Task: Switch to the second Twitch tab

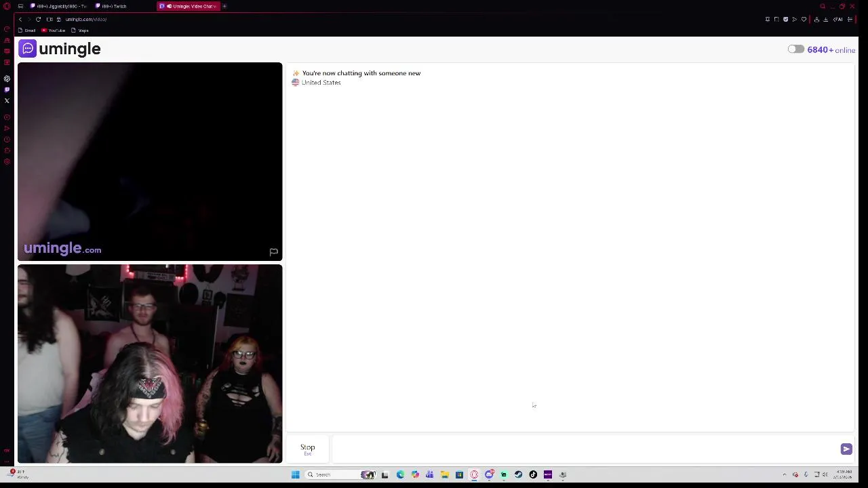Action: point(112,6)
